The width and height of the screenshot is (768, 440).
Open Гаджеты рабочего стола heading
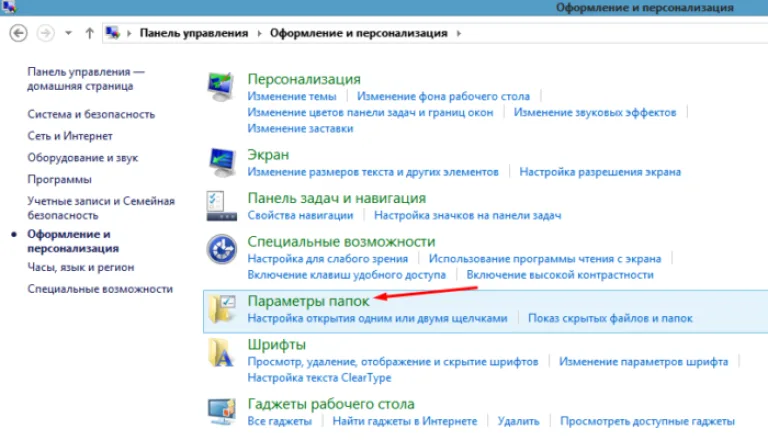coord(331,404)
